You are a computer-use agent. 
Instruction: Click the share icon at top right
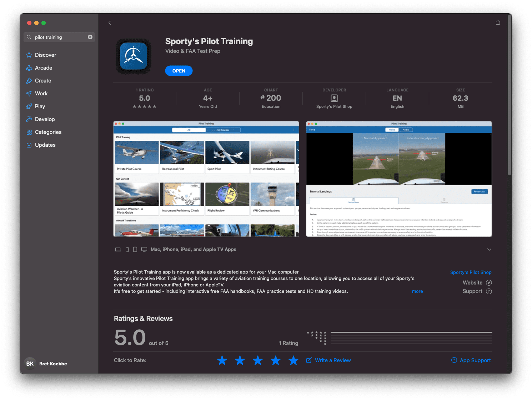click(x=498, y=22)
